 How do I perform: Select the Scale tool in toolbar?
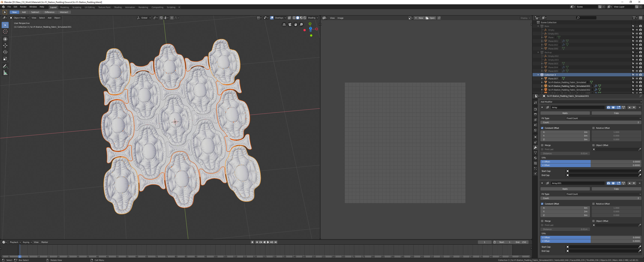(x=5, y=59)
